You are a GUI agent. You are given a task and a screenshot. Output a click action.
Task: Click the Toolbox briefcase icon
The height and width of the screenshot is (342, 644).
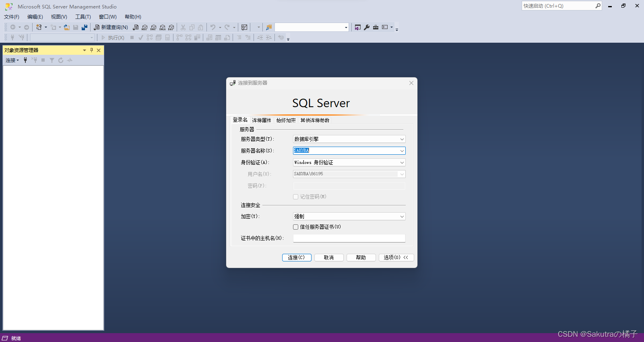coord(376,27)
